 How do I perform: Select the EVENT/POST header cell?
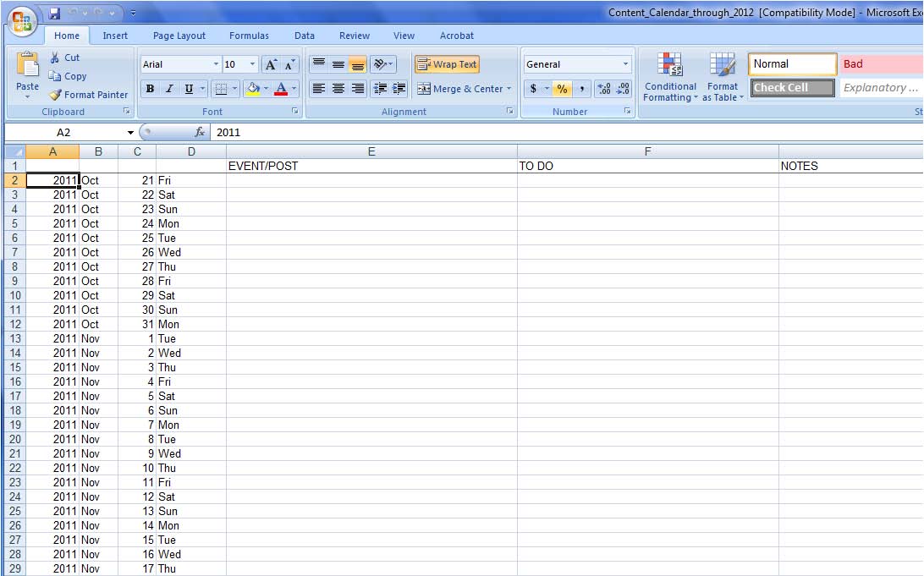click(371, 166)
